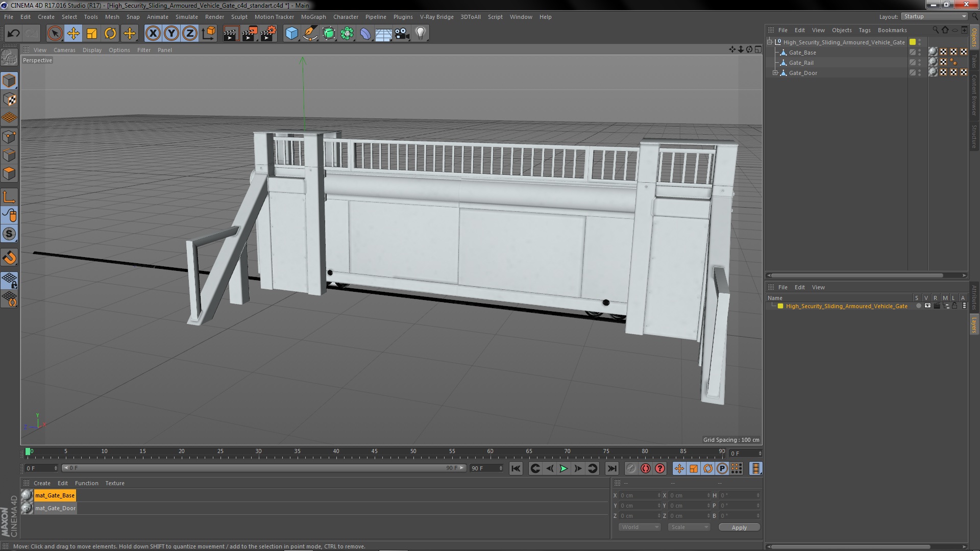The height and width of the screenshot is (551, 980).
Task: Select the Gate_Rail object
Action: [x=801, y=63]
